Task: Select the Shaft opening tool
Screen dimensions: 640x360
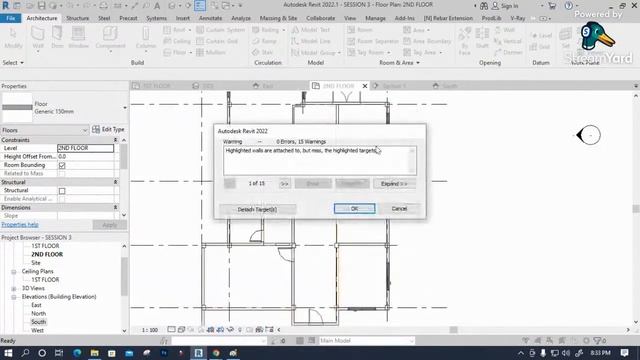Action: pyautogui.click(x=482, y=38)
